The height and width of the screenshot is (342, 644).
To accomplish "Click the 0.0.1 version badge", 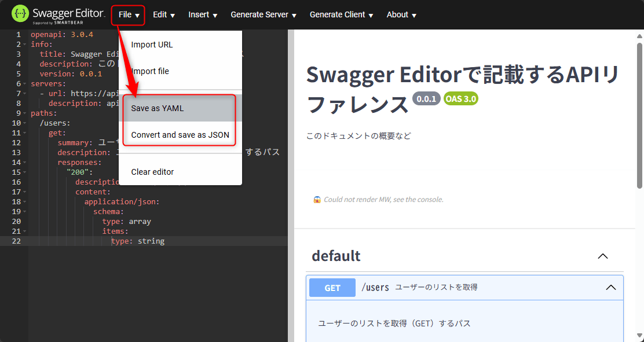I will pyautogui.click(x=426, y=99).
